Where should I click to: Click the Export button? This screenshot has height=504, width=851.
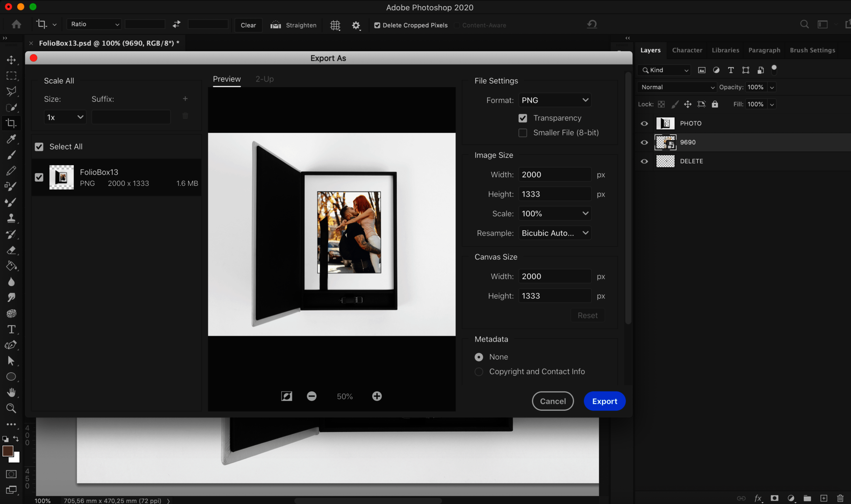tap(604, 401)
